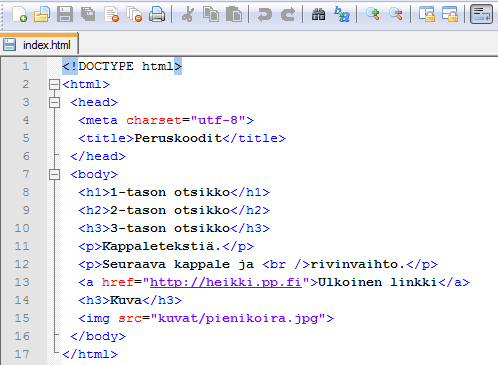Click the text 1-tason otsikko

(x=170, y=192)
